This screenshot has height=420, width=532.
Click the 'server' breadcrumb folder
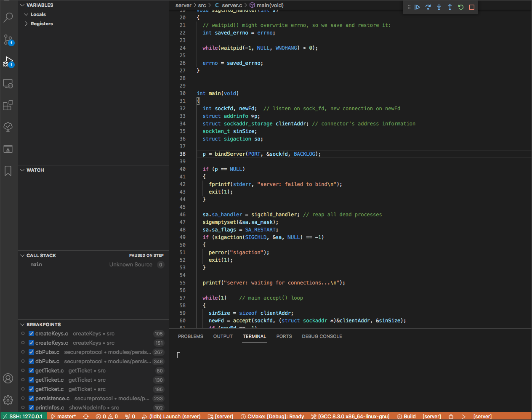point(184,5)
